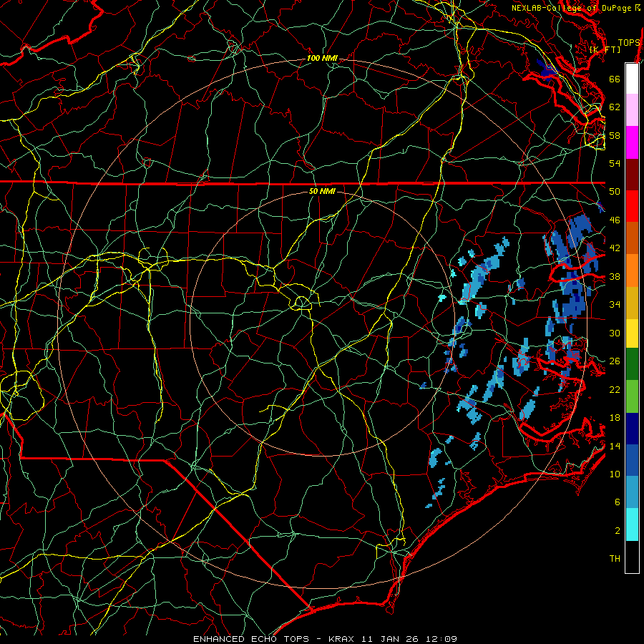
Task: Click the orange 42 kft legend swatch
Action: 632,270
